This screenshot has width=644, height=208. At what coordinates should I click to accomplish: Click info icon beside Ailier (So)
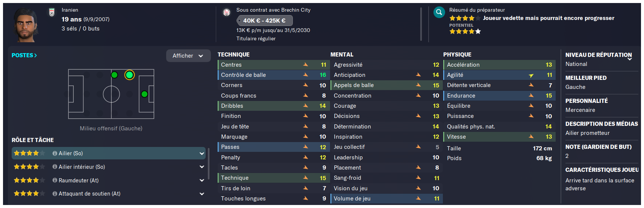tap(55, 153)
